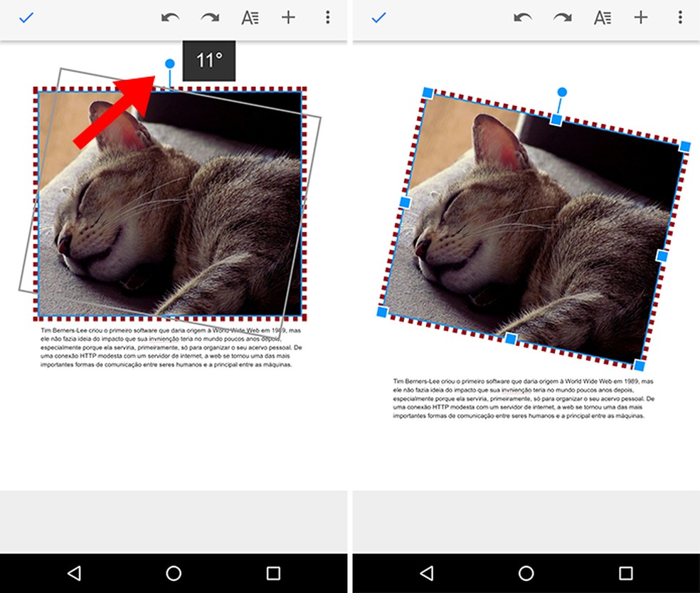Click the Tim Berners-Lee paragraph in left screen
The height and width of the screenshot is (593, 700).
(x=171, y=347)
